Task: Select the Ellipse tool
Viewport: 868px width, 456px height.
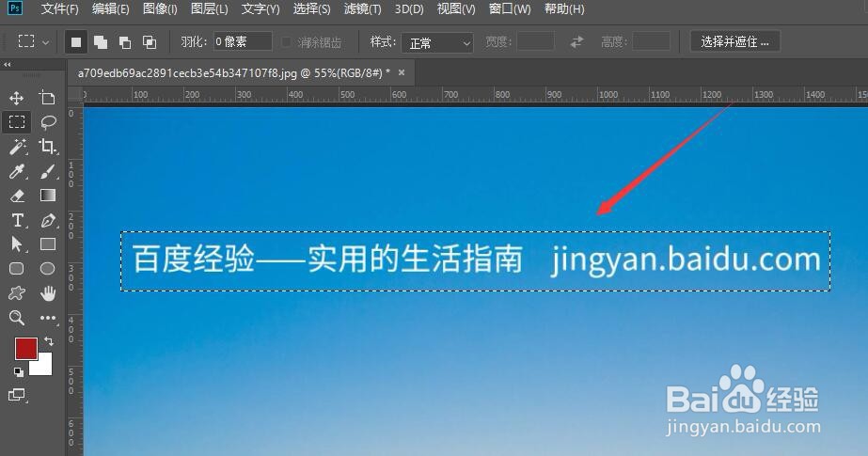Action: [x=48, y=268]
